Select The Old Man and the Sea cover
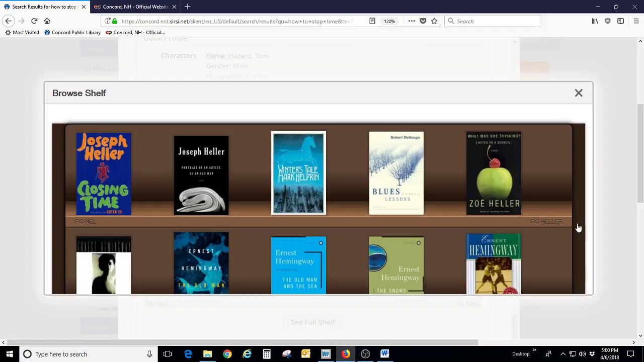This screenshot has height=362, width=644. tap(299, 265)
